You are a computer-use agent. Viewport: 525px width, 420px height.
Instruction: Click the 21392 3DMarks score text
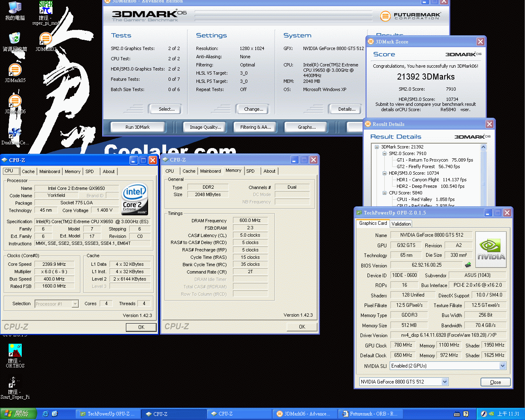tap(426, 77)
